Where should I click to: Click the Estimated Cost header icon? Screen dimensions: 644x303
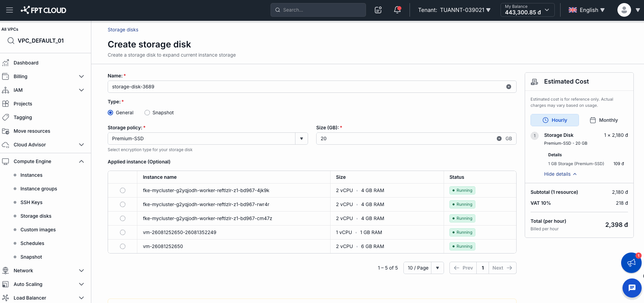point(535,82)
